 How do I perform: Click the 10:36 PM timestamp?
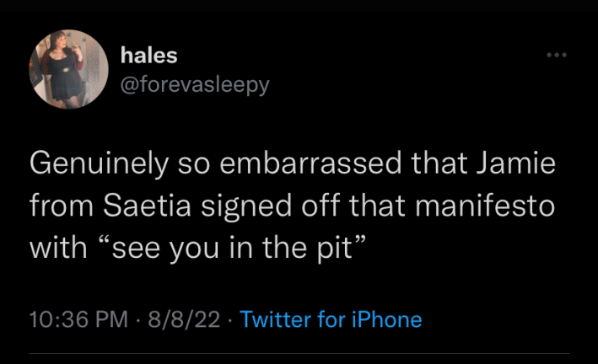click(78, 320)
